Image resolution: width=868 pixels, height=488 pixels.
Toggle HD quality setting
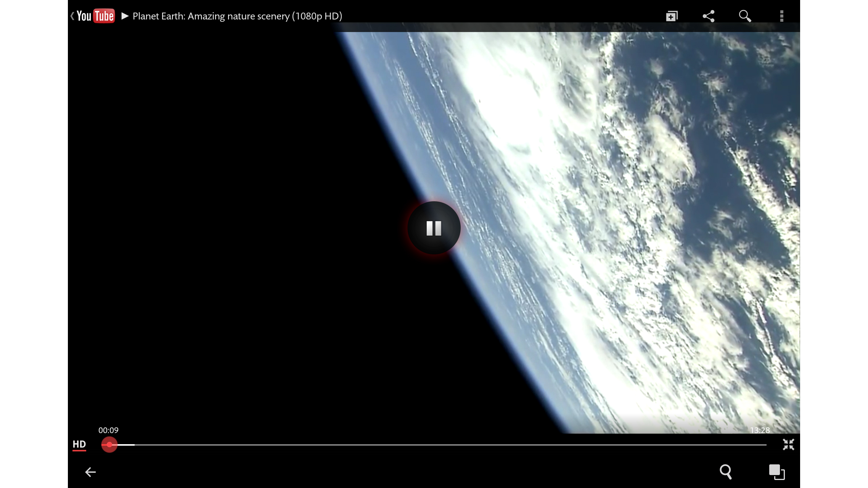pos(79,445)
